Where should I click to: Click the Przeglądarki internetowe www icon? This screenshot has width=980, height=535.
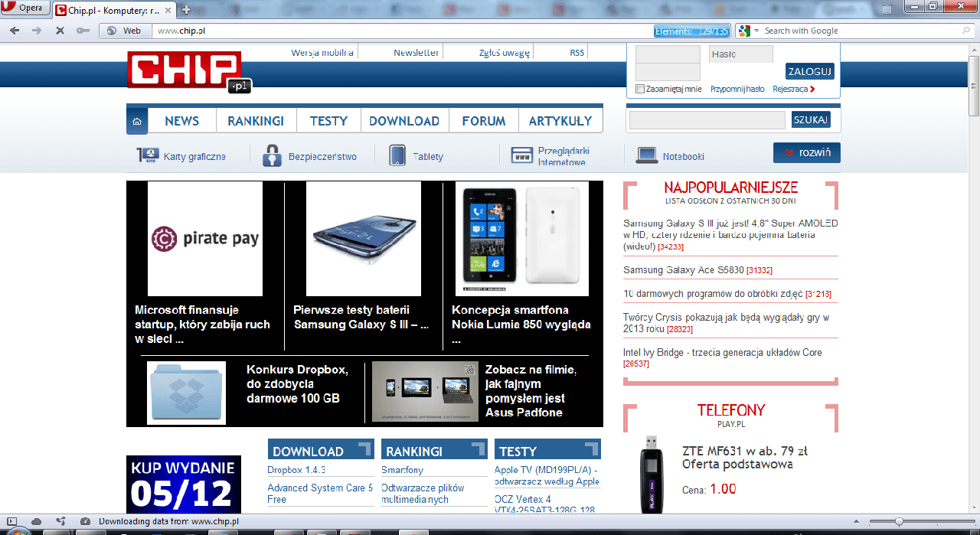(521, 155)
